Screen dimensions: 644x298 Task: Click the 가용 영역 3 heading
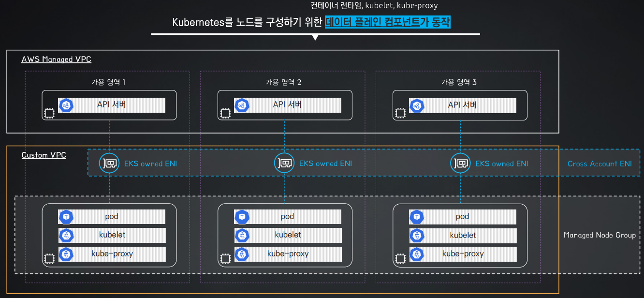point(459,82)
